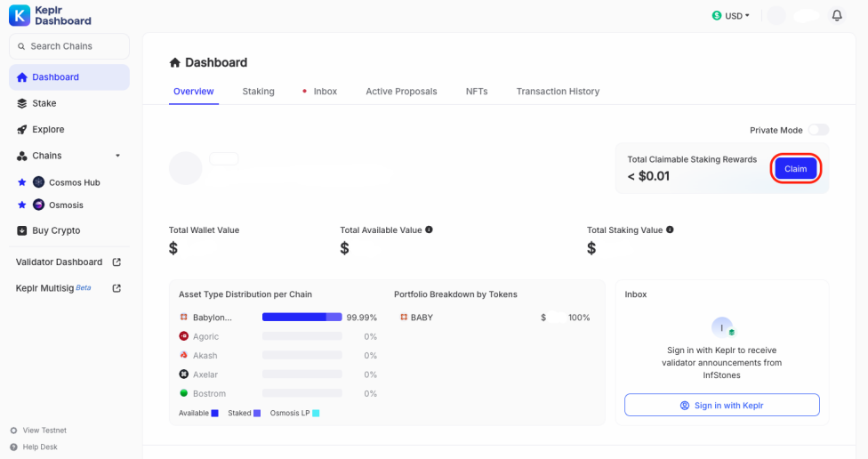Click the Bostrom chain logo
This screenshot has height=459, width=868.
pyautogui.click(x=184, y=393)
